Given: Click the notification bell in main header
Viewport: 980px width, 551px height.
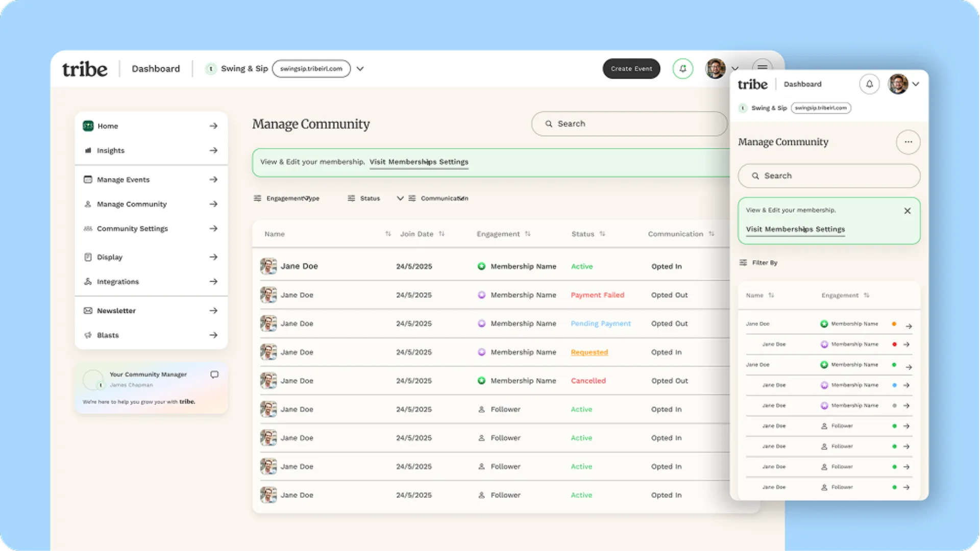Looking at the screenshot, I should tap(682, 69).
